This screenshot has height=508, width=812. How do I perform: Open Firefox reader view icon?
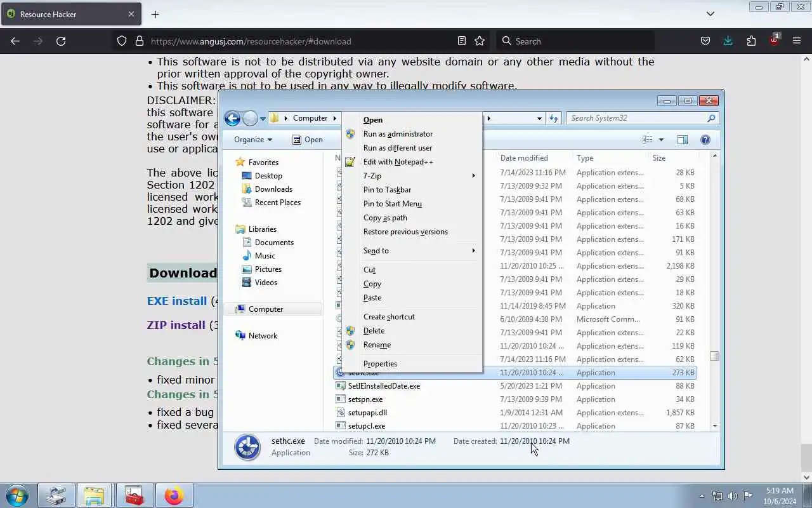pos(462,41)
